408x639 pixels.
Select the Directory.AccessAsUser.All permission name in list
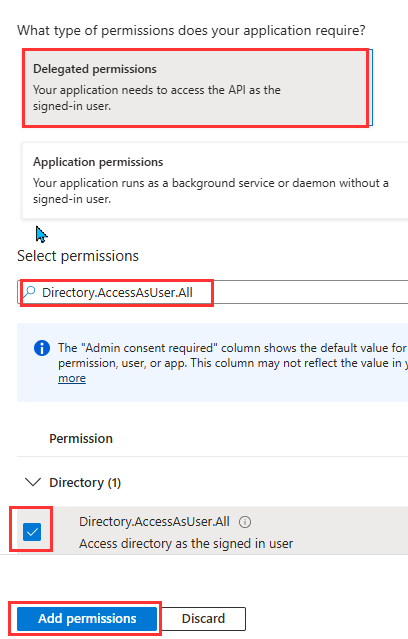pyautogui.click(x=154, y=522)
